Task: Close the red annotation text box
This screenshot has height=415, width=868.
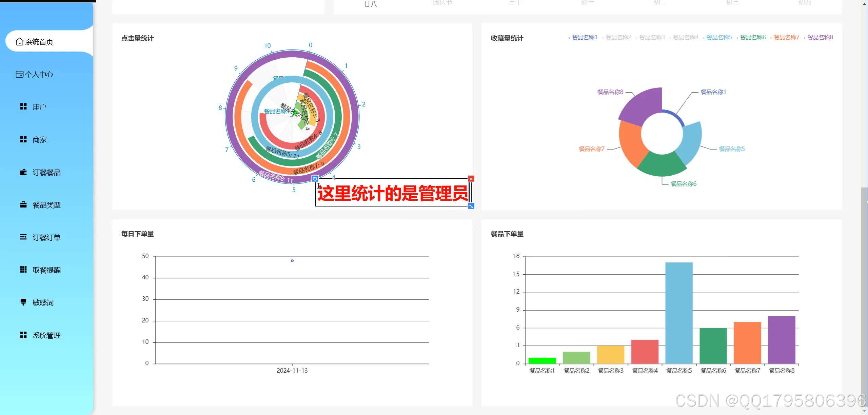Action: (471, 178)
